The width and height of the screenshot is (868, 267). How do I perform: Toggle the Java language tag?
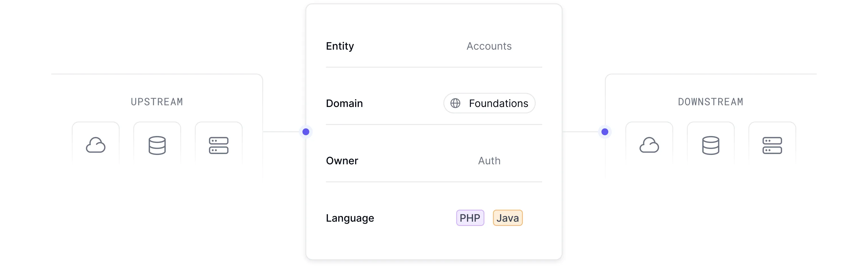point(507,218)
